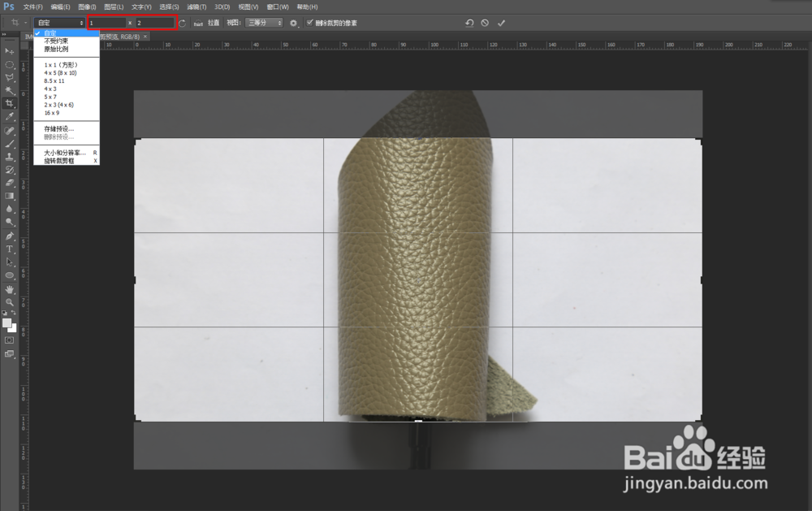Choose 自定 in the ratio list
This screenshot has width=812, height=511.
click(x=67, y=33)
